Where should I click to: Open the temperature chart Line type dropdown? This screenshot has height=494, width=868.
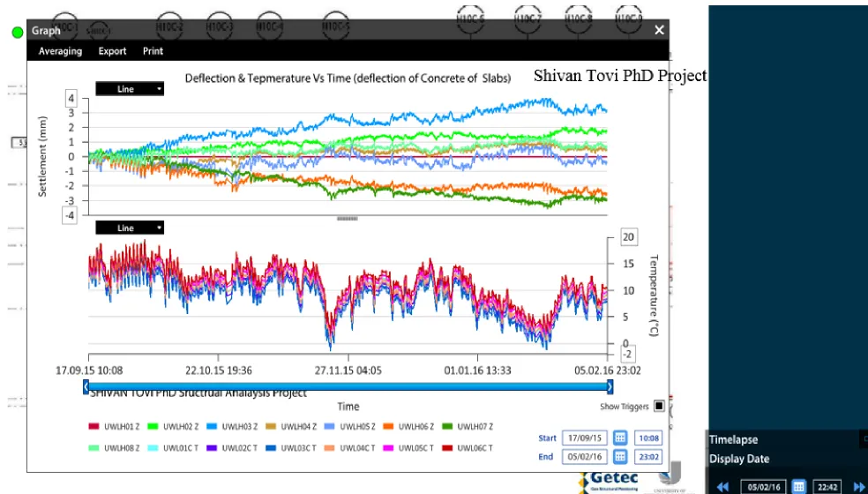(x=130, y=228)
